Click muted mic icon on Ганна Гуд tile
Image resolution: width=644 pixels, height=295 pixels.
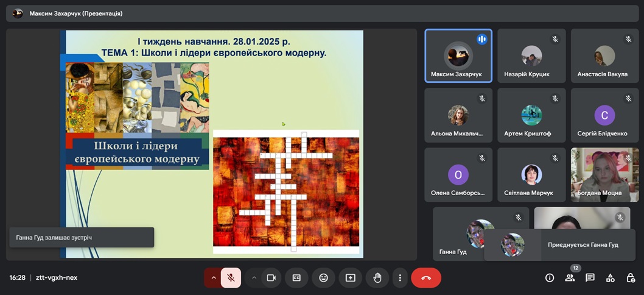tap(519, 217)
